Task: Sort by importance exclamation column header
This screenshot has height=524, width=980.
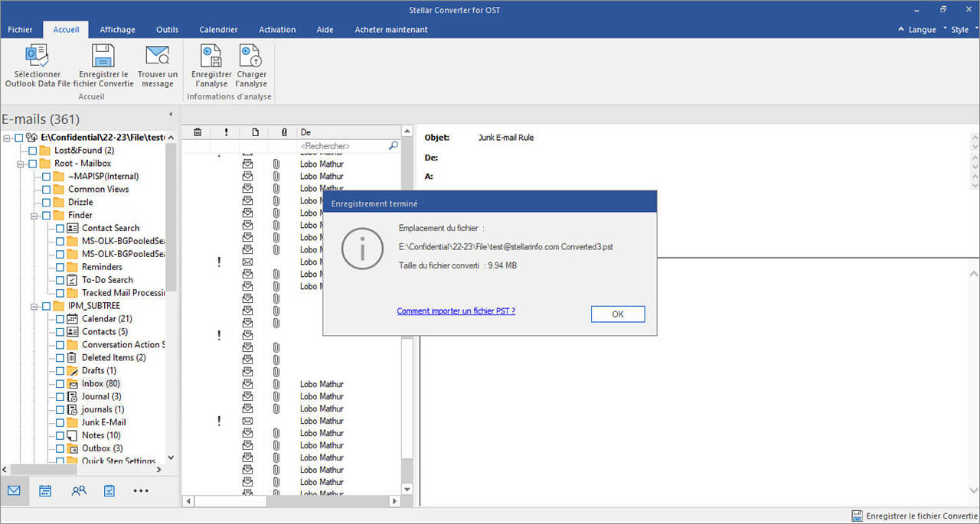Action: [x=226, y=132]
